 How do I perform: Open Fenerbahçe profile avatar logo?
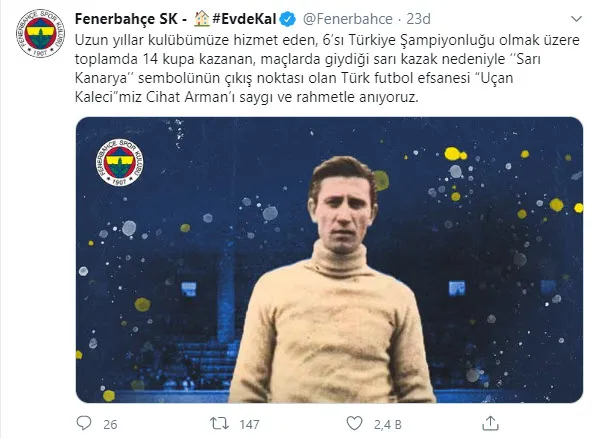tap(40, 34)
